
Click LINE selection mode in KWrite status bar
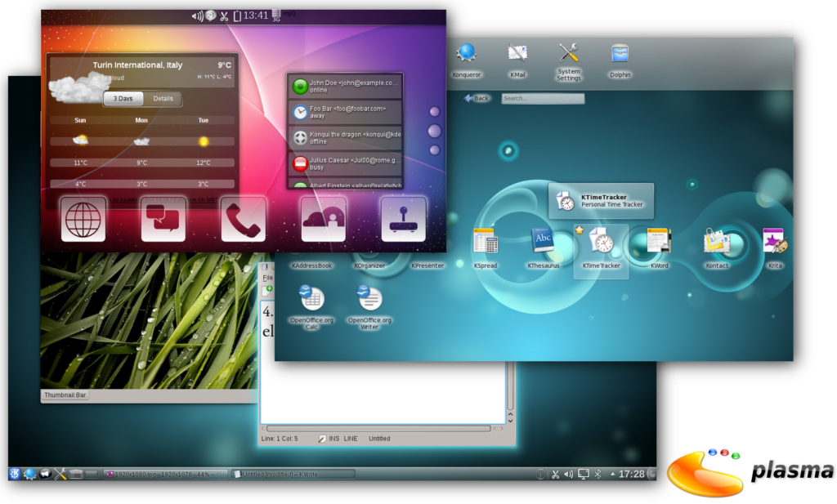click(351, 439)
